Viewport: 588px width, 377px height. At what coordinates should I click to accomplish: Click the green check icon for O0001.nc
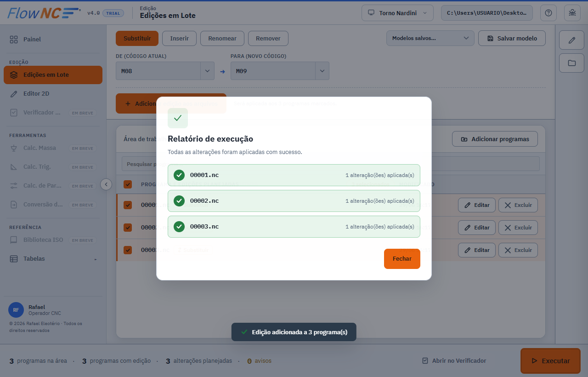(179, 175)
